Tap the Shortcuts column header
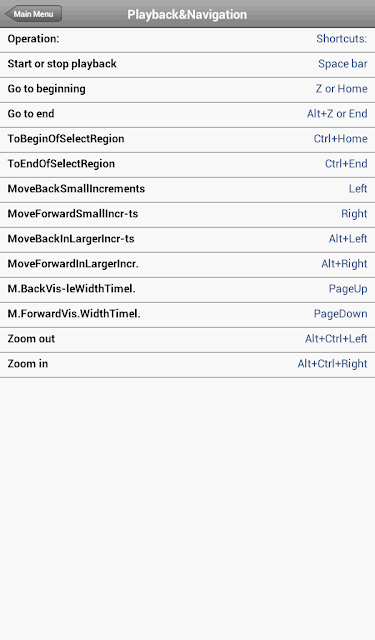 (x=342, y=39)
